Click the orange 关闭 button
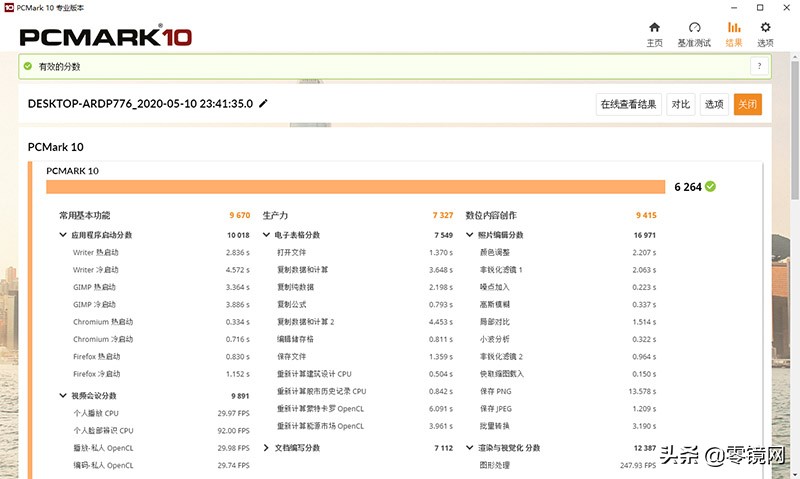 747,105
